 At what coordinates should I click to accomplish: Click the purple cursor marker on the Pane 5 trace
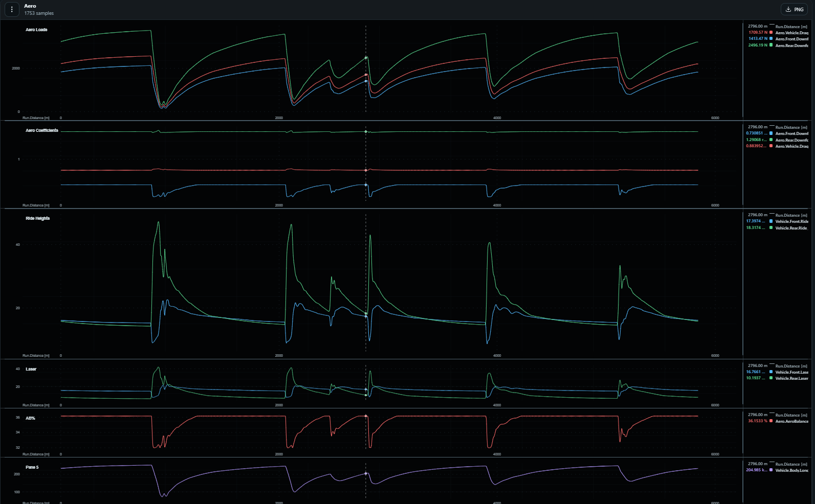pos(366,473)
